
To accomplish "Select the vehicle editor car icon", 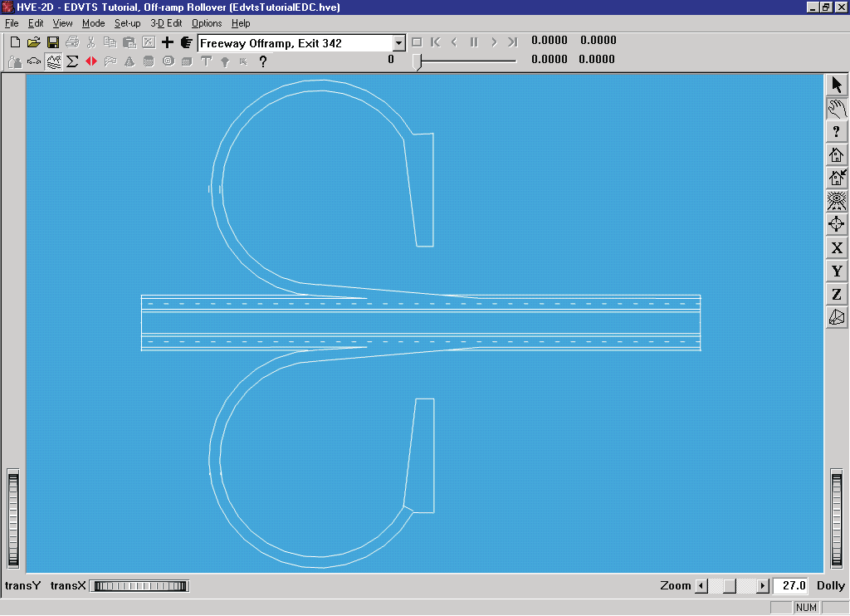I will [x=33, y=61].
